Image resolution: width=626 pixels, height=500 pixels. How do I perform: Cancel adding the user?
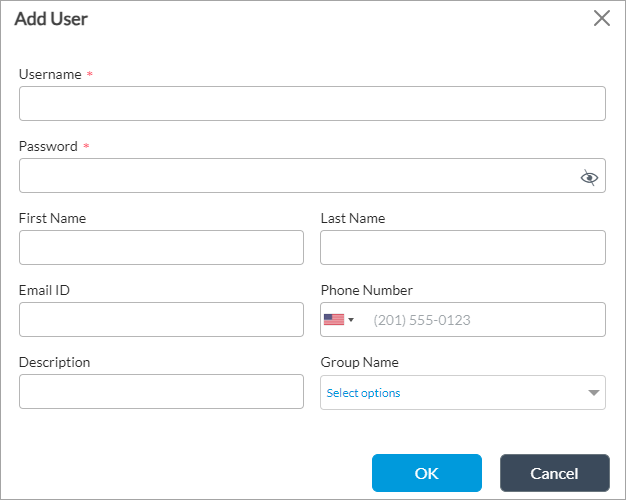(x=554, y=473)
